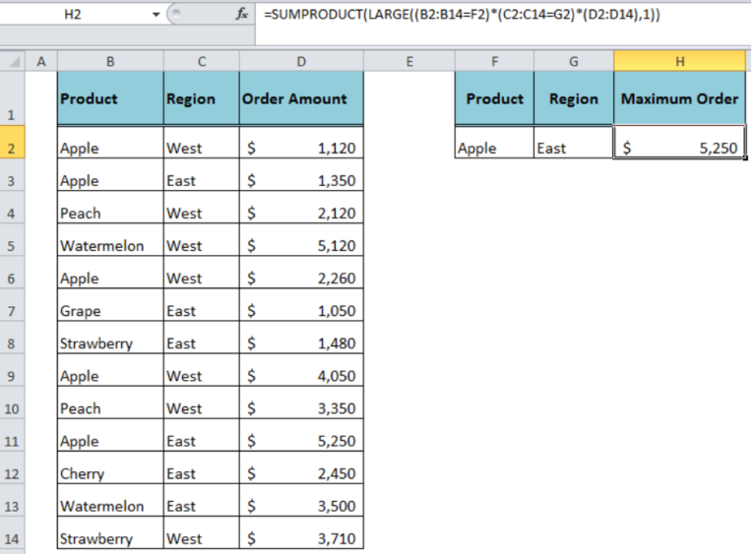Select the column H header
The width and height of the screenshot is (756, 554).
tap(679, 61)
